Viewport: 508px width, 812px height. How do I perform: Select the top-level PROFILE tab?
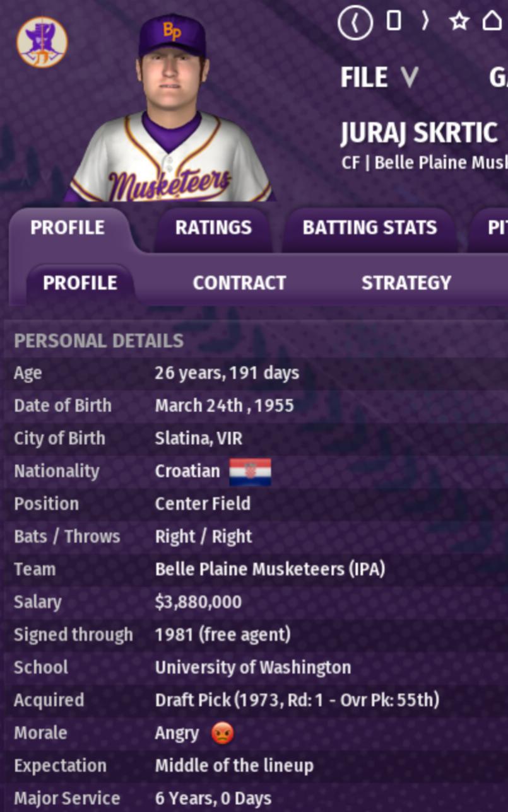[68, 228]
